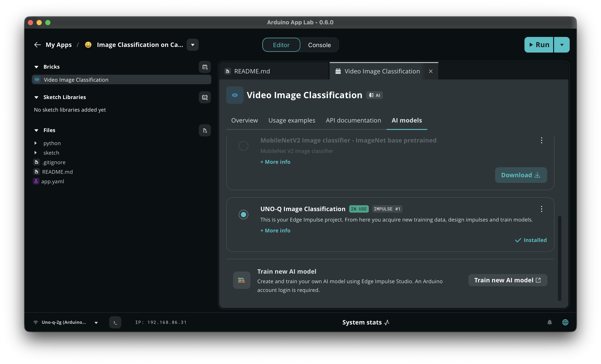Click the .gitignore file icon
This screenshot has height=364, width=601.
coord(36,162)
